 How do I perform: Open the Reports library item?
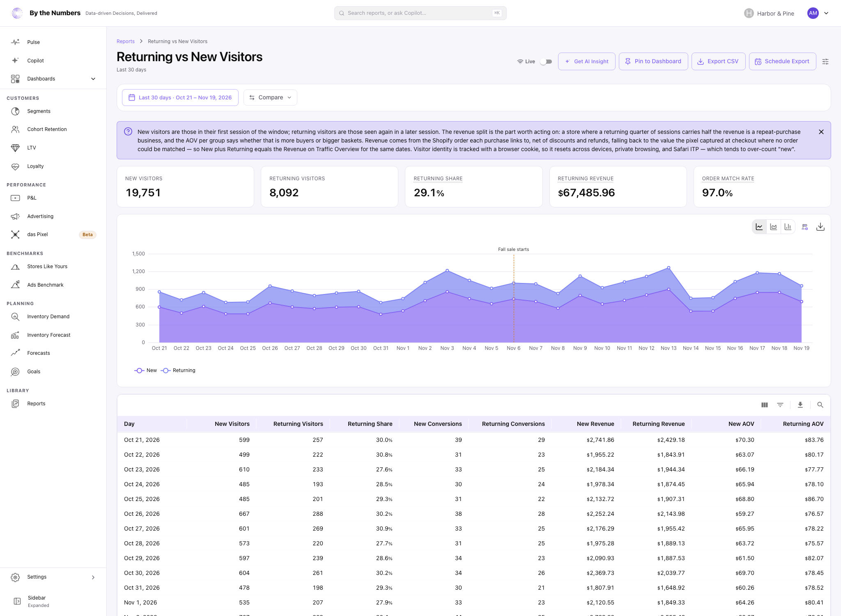click(53, 404)
